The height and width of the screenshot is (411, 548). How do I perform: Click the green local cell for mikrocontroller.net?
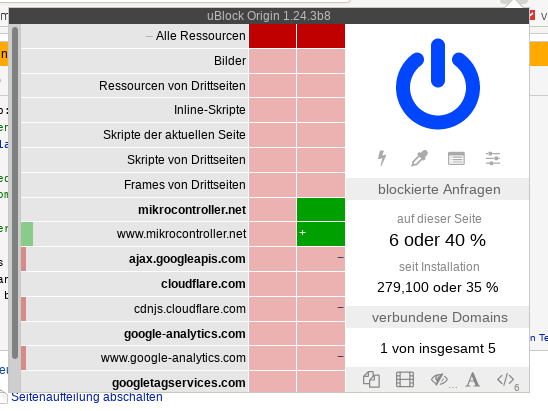coord(321,209)
